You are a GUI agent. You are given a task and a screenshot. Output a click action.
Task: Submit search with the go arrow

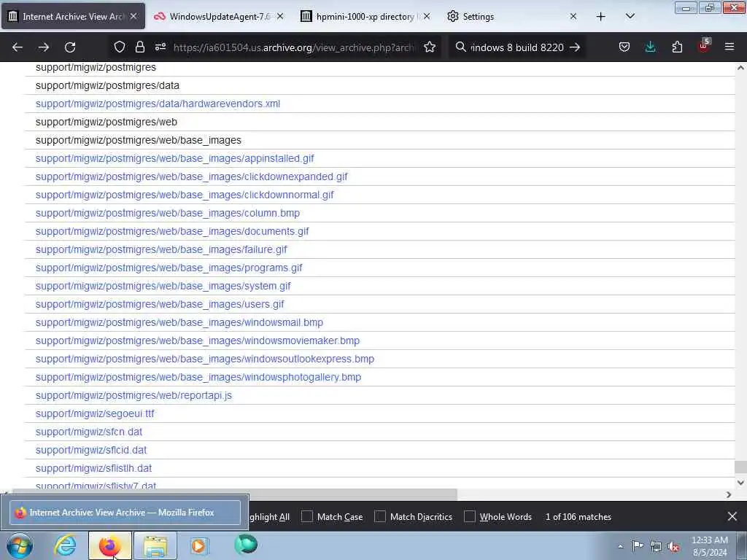(575, 47)
